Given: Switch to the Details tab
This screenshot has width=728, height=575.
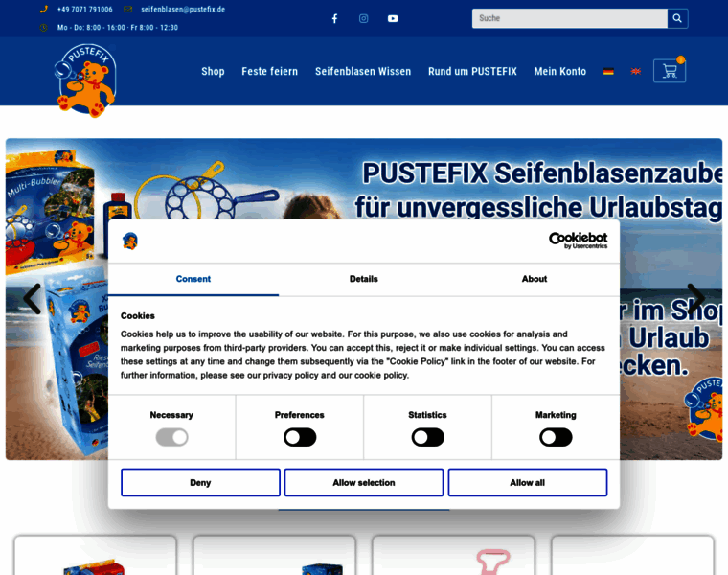Looking at the screenshot, I should point(363,279).
